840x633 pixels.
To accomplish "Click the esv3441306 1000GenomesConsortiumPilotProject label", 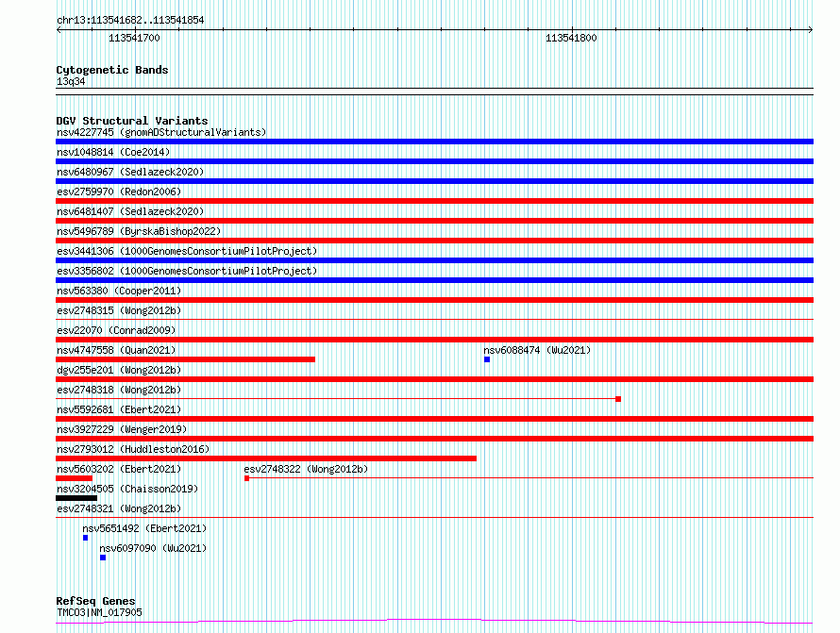I will (187, 251).
